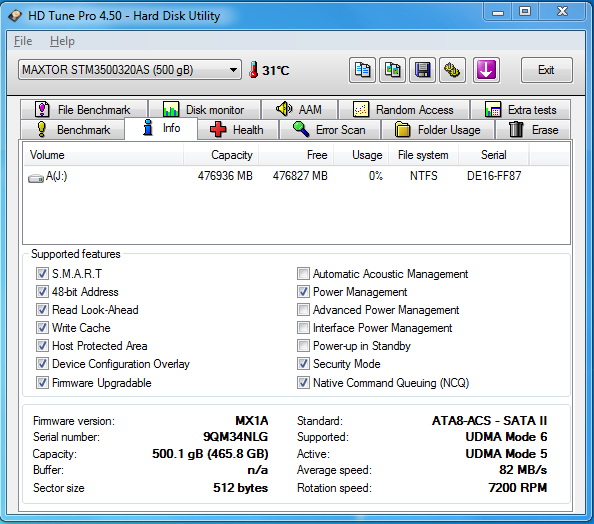This screenshot has width=594, height=524.
Task: Click the thermometer temperature icon
Action: tap(253, 70)
